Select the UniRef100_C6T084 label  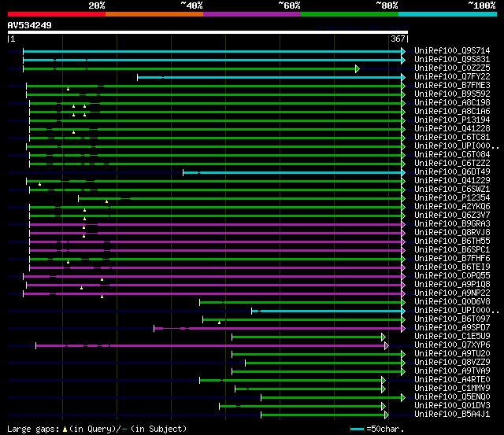coord(452,155)
